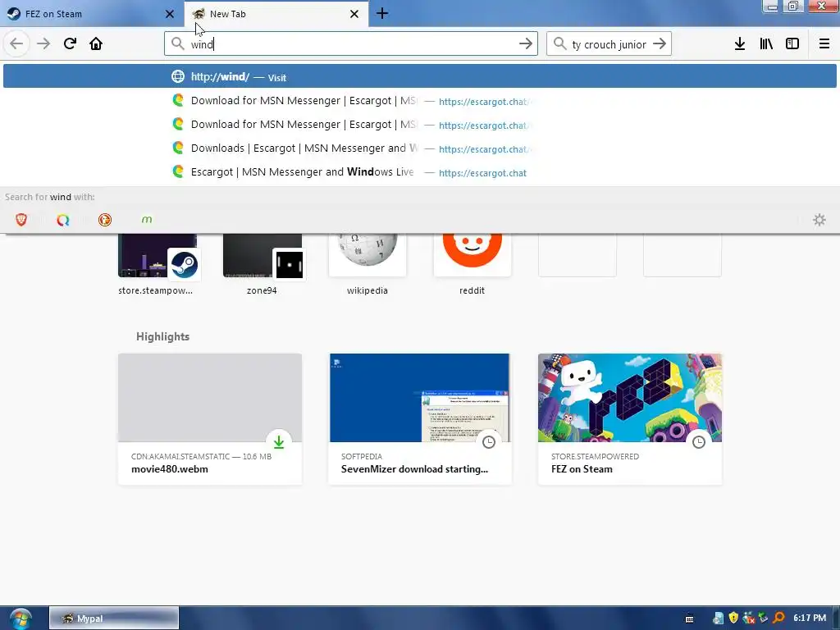The image size is (840, 630).
Task: Click the yellow shield tray icon
Action: tap(733, 618)
